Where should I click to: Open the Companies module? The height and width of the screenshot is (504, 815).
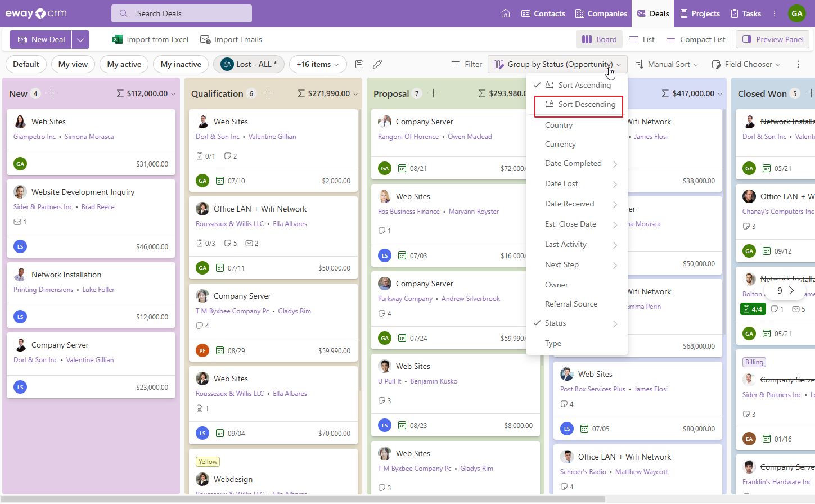click(601, 13)
